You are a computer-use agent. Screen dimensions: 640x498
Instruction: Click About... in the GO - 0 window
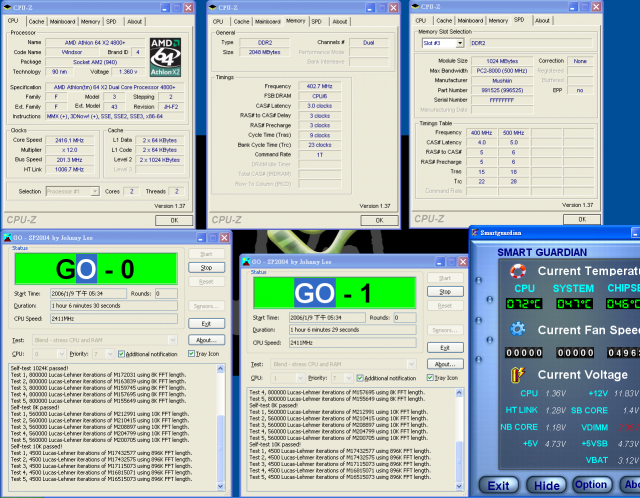207,340
